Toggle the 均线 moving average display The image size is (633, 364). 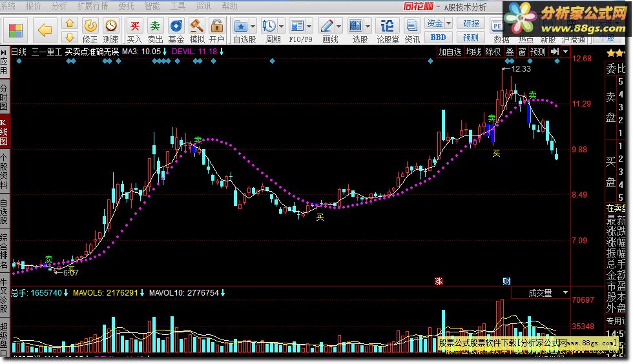473,52
